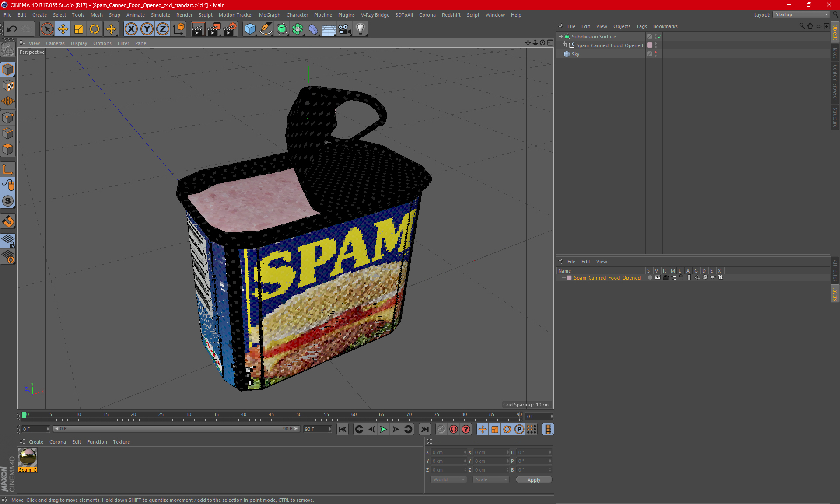The image size is (840, 504).
Task: Open the Scale mode dropdown
Action: 490,479
